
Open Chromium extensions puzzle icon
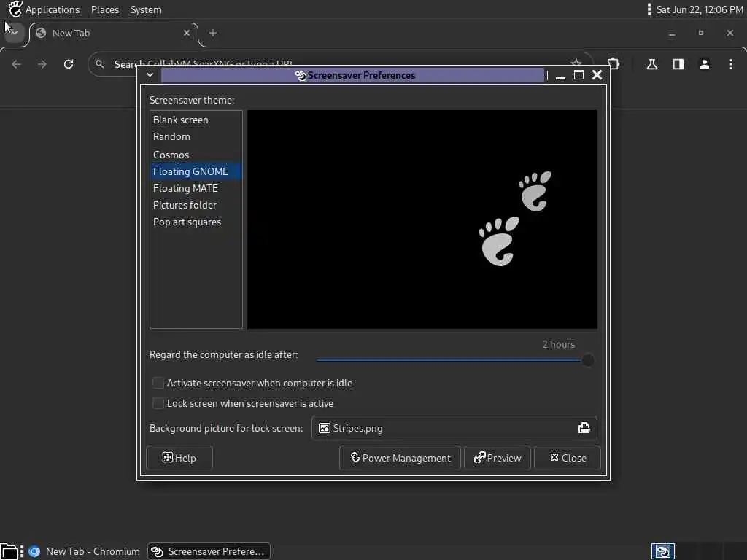click(x=614, y=64)
